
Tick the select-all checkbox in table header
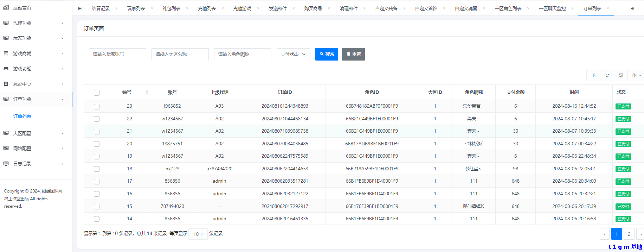97,93
